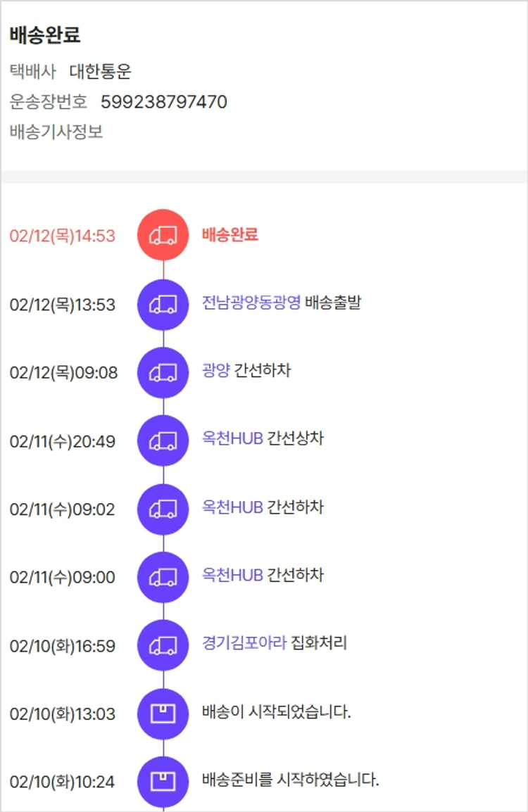Viewport: 528px width, 812px height.
Task: Click the 02/12(목)14:53 timestamp
Action: pyautogui.click(x=62, y=236)
